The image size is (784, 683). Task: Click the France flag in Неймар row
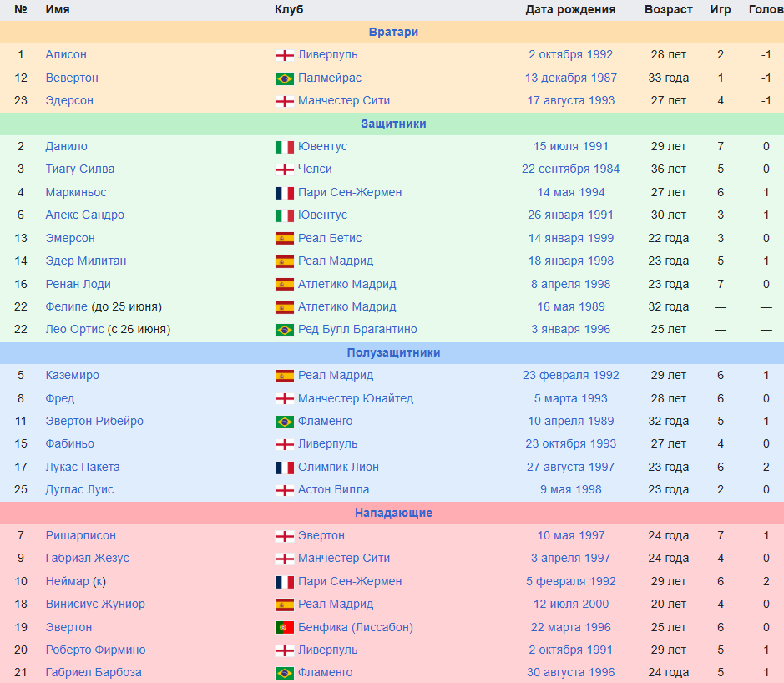coord(285,582)
